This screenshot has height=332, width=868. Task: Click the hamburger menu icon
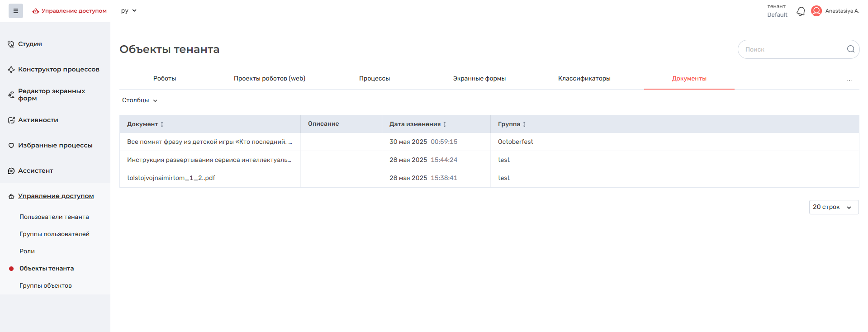[16, 11]
